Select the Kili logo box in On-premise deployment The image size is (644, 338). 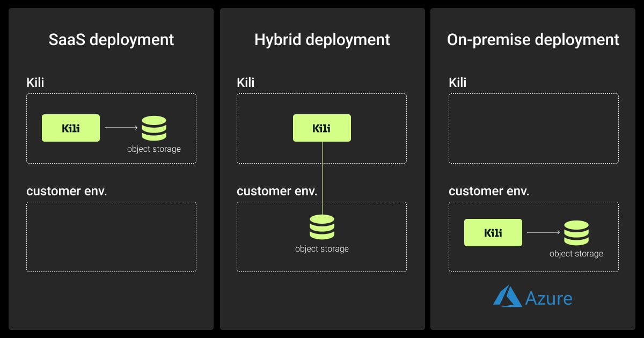click(x=493, y=232)
